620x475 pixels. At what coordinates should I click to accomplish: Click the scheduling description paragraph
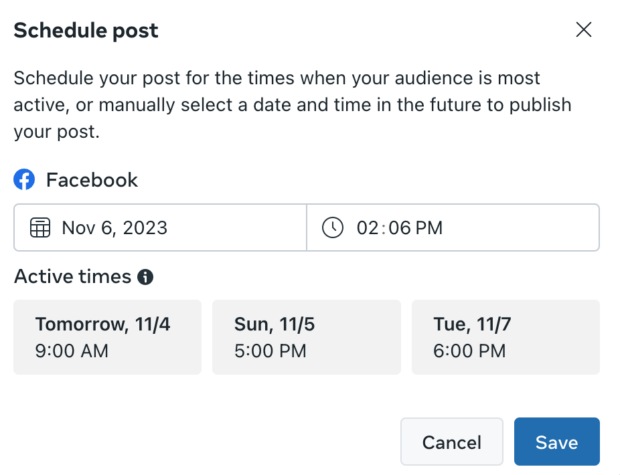pyautogui.click(x=293, y=105)
